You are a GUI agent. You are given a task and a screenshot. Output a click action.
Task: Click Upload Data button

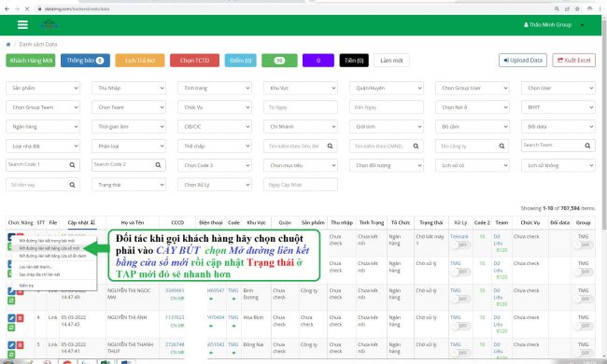click(x=523, y=61)
